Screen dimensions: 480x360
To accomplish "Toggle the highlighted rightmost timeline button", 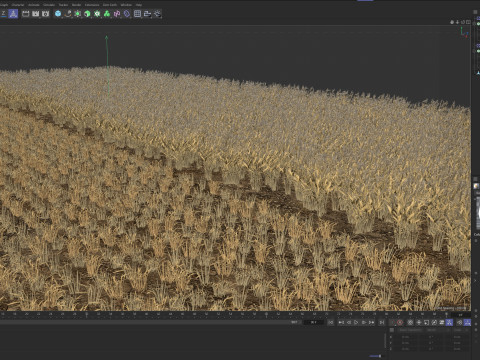I will pos(467,322).
